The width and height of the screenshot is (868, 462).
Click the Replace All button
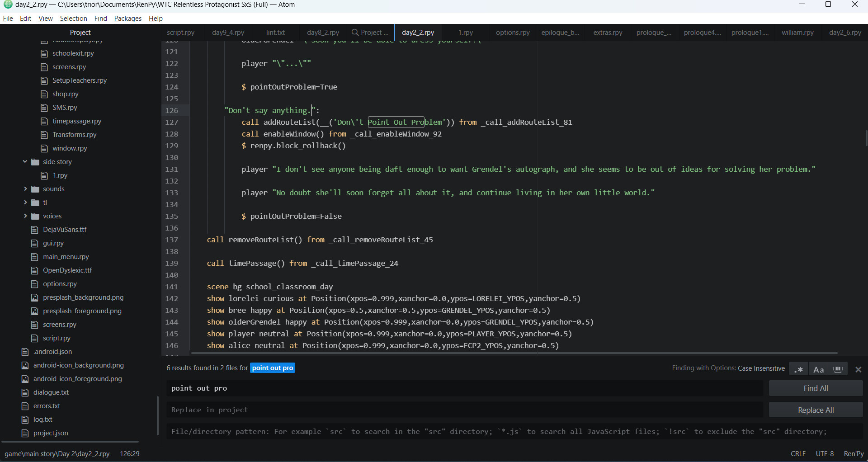click(x=816, y=410)
